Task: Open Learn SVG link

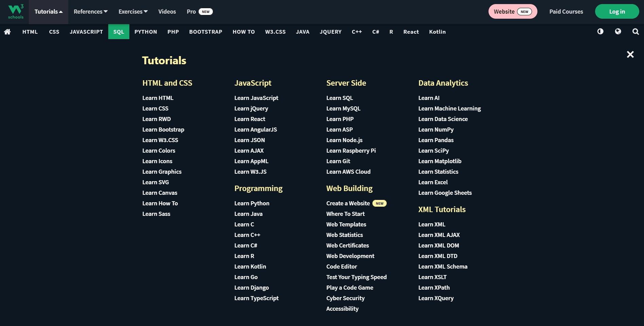Action: click(x=155, y=182)
